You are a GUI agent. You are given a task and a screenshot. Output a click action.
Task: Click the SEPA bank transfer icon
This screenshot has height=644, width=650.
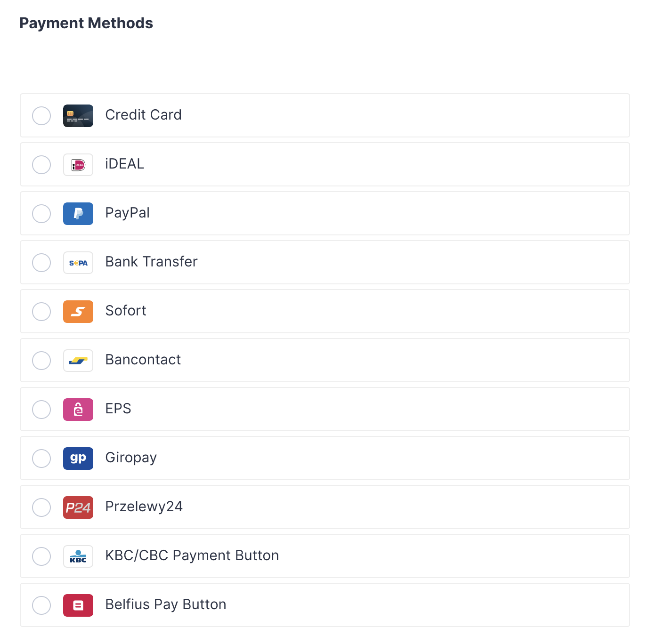pos(78,263)
